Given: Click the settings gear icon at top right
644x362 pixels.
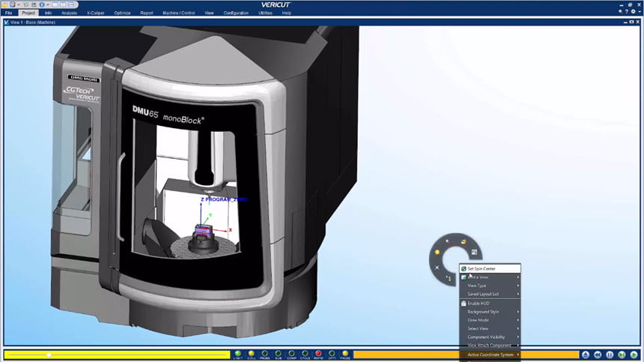Looking at the screenshot, I should pyautogui.click(x=633, y=11).
